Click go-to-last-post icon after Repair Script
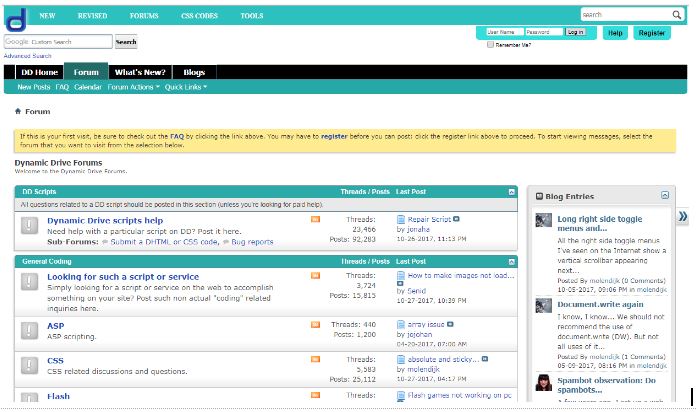This screenshot has width=696, height=412. tap(456, 219)
